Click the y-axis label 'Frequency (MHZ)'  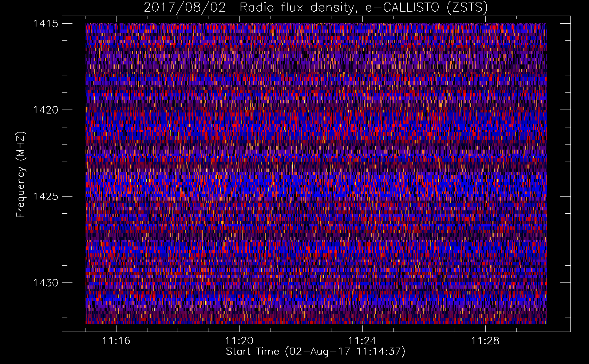pos(21,175)
